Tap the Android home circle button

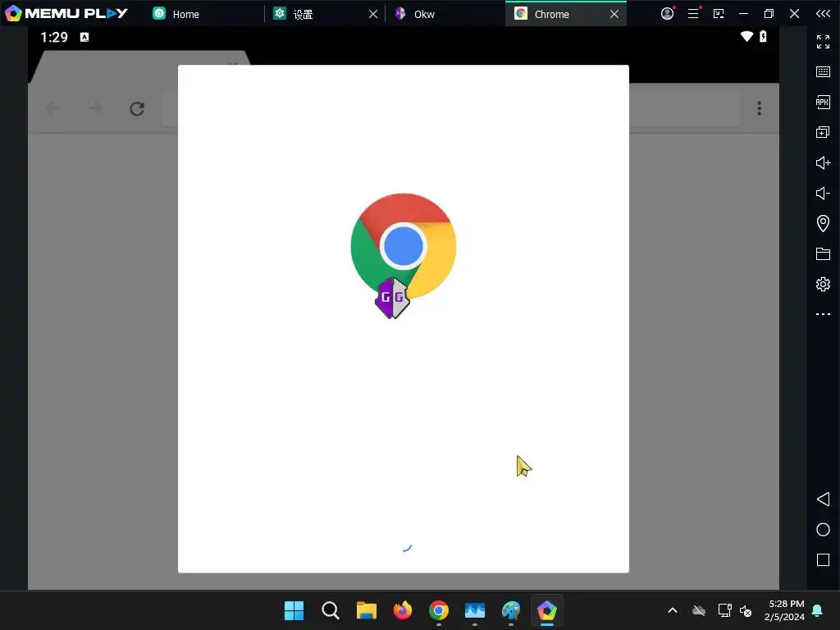coord(823,530)
